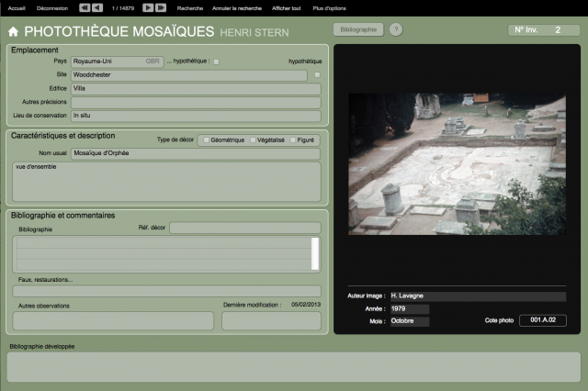Viewport: 588px width, 391px height.
Task: Click the Année field showing 1979
Action: (x=410, y=309)
